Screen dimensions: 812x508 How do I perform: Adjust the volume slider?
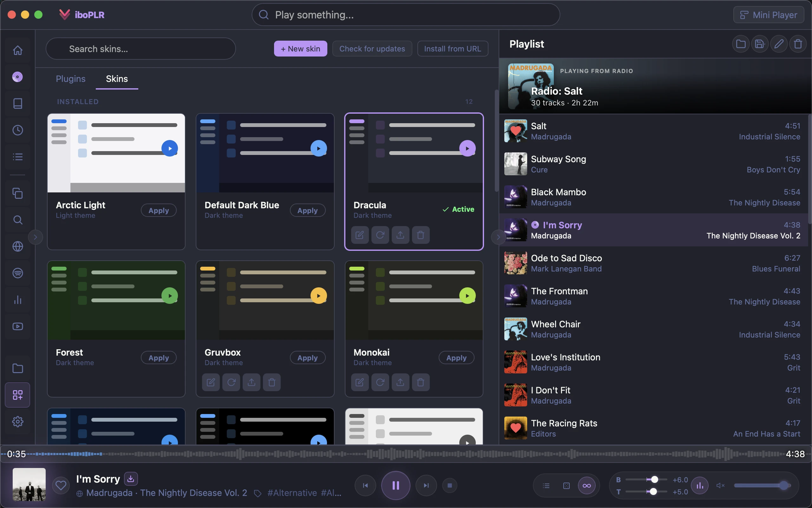pyautogui.click(x=762, y=485)
